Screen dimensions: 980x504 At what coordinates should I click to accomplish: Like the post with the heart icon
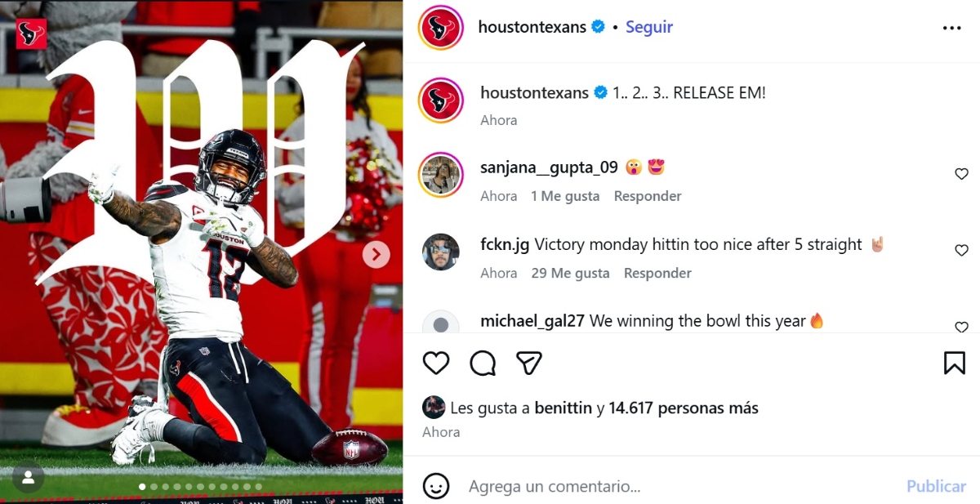pyautogui.click(x=436, y=363)
